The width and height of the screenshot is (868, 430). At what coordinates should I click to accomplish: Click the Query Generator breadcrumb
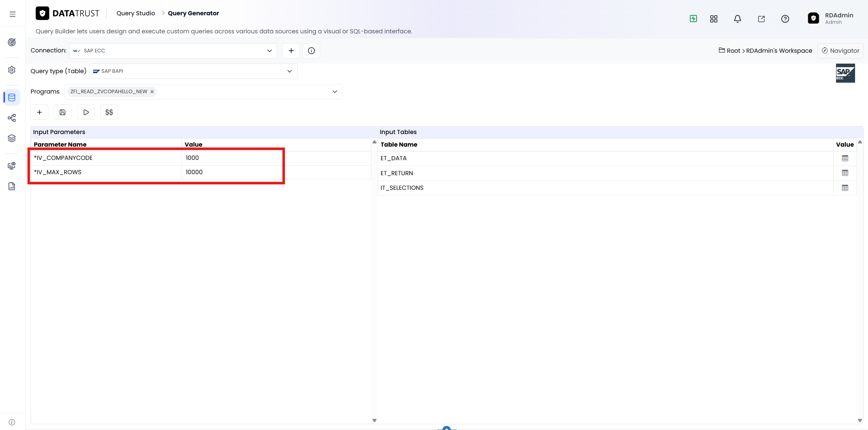tap(193, 13)
